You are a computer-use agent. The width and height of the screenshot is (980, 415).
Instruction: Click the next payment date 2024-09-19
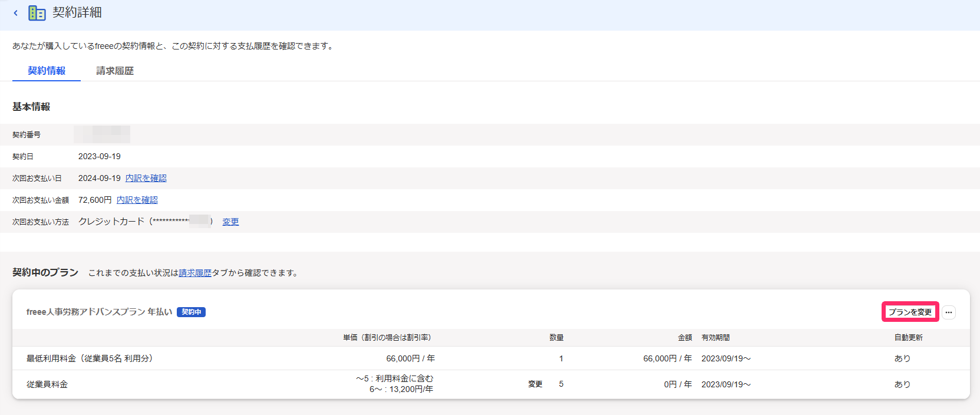click(100, 178)
